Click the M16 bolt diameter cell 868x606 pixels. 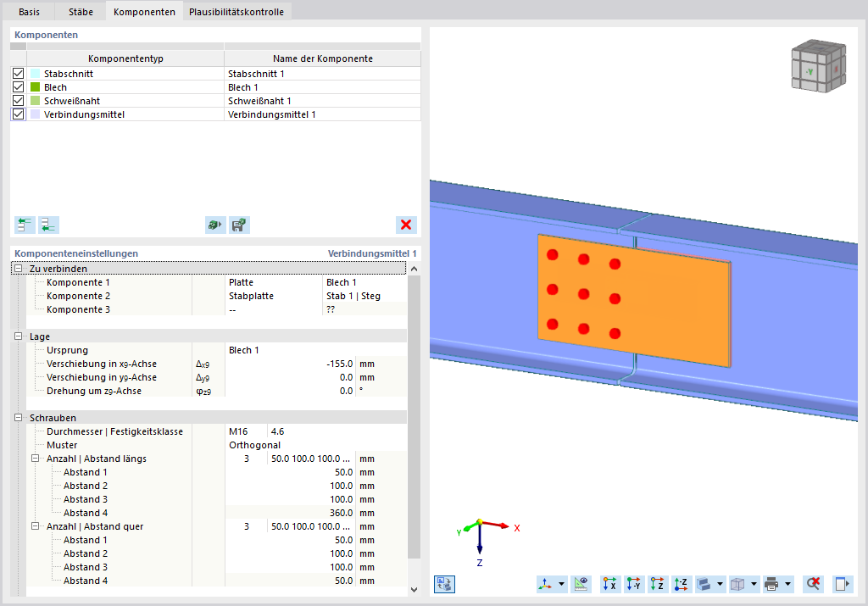point(246,431)
